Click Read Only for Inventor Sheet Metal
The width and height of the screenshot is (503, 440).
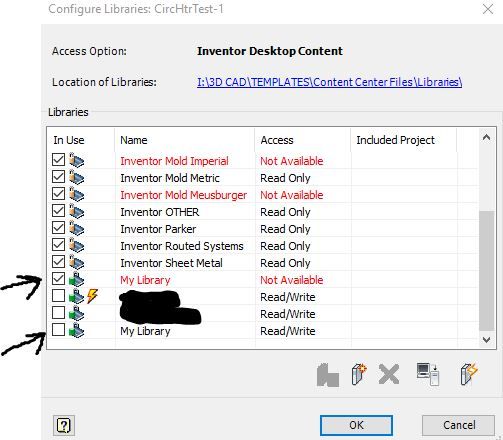point(285,263)
